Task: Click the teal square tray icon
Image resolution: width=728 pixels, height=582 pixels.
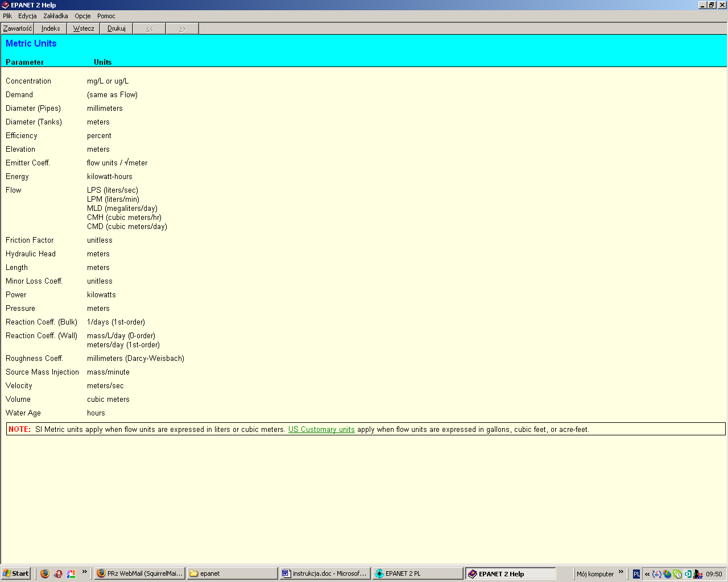Action: 688,574
